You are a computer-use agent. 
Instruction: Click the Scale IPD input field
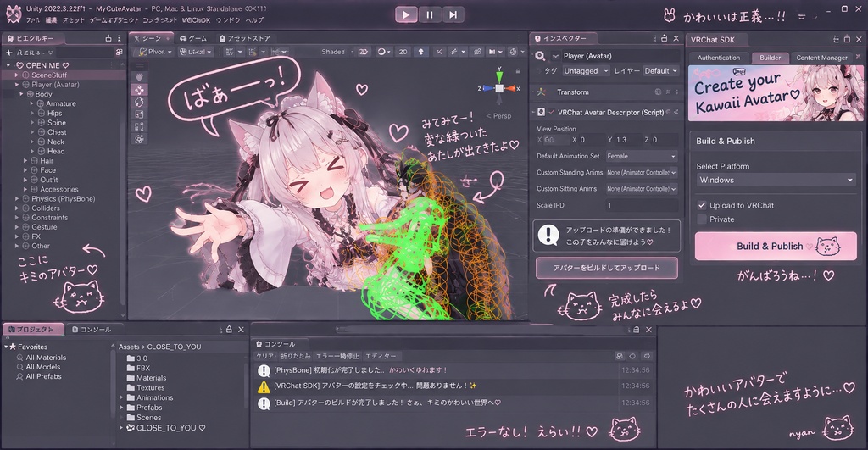(x=642, y=205)
